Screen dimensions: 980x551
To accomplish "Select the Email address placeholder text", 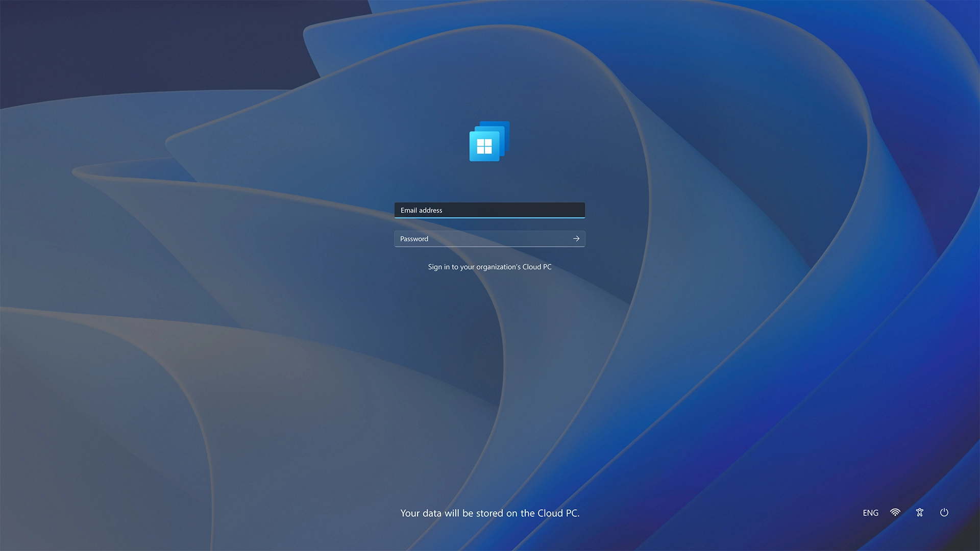I will pos(421,210).
